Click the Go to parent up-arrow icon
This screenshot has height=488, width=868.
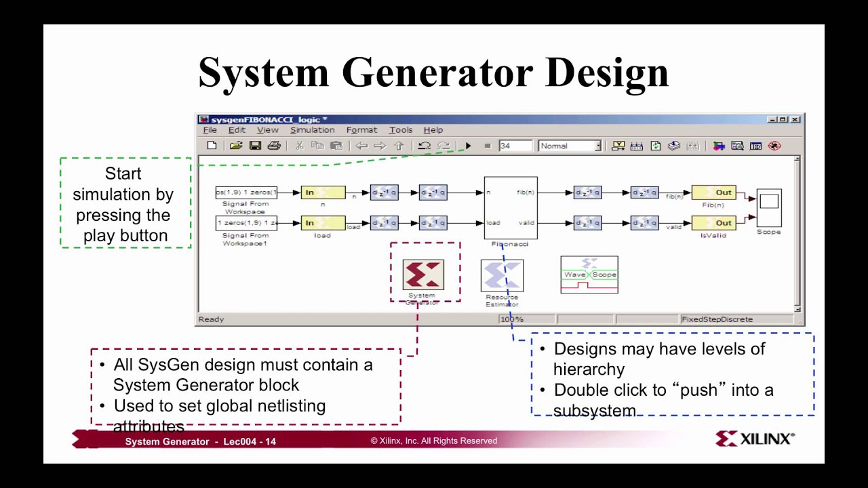pos(399,146)
